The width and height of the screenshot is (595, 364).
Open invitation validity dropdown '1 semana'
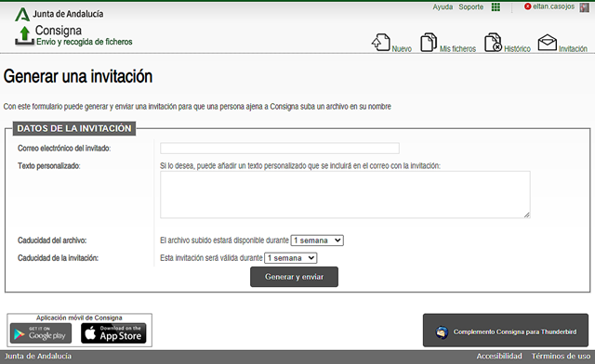tap(291, 258)
